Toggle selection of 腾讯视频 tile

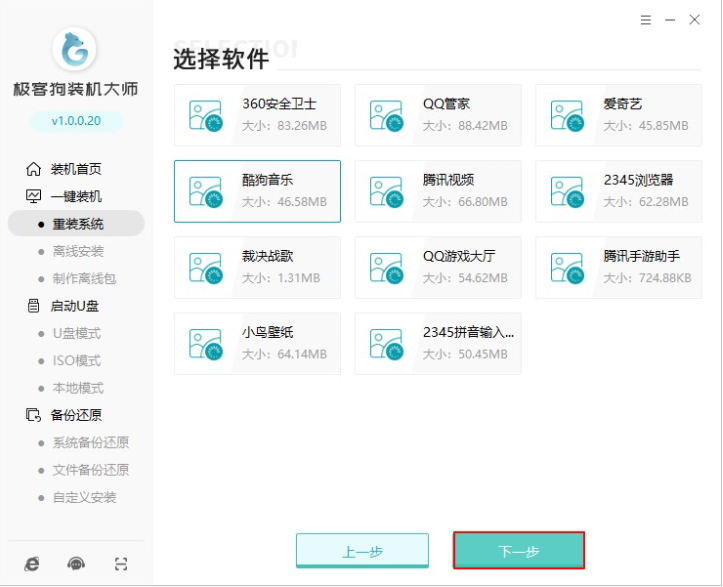point(438,191)
